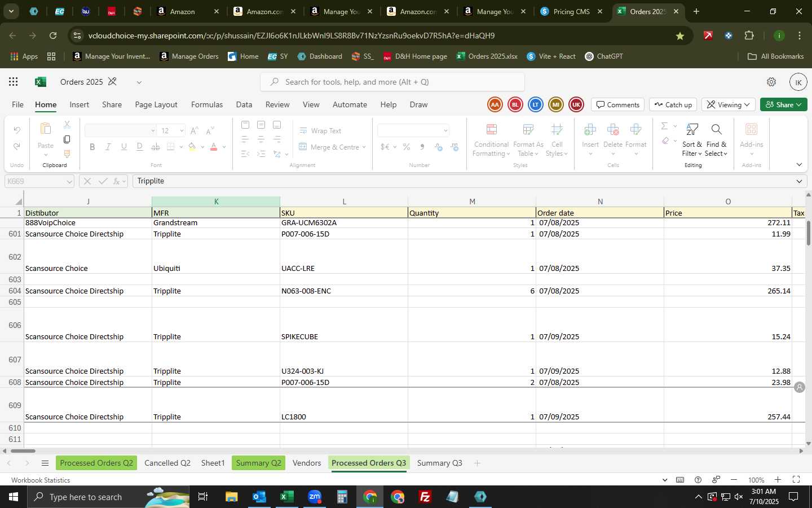Open the Windows Start menu
This screenshot has height=508, width=812.
(x=14, y=497)
